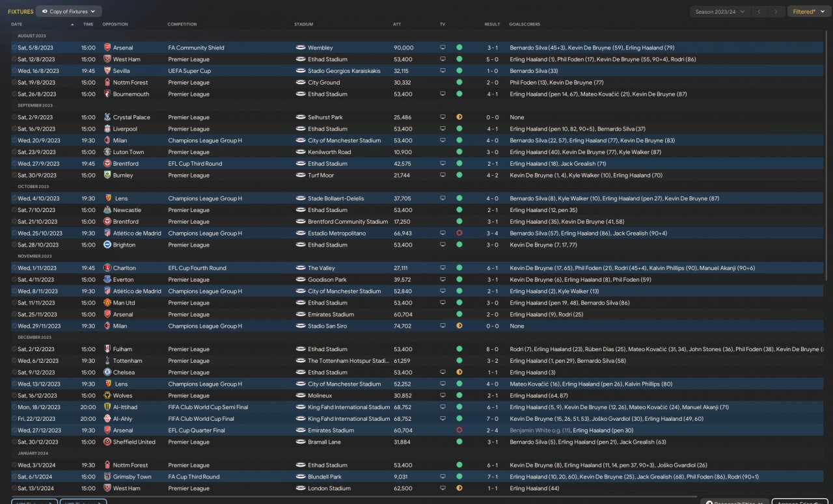Go to the previous season arrow

click(759, 12)
